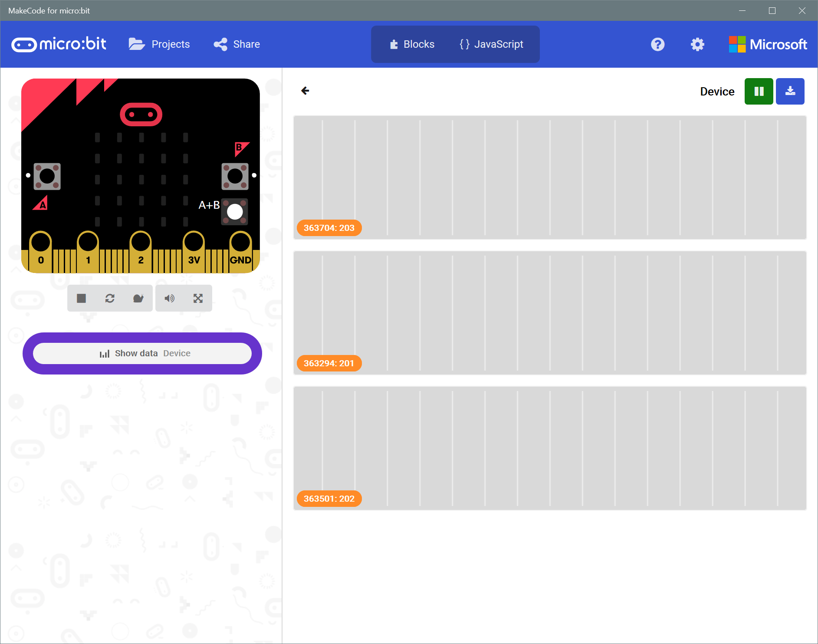Image resolution: width=818 pixels, height=644 pixels.
Task: Mute the simulator audio
Action: [x=170, y=298]
